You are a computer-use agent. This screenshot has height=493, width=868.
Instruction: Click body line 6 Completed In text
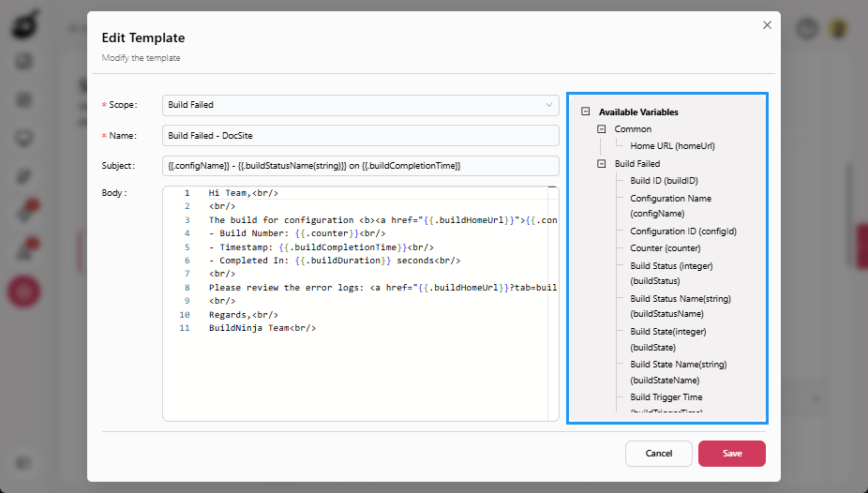point(335,261)
